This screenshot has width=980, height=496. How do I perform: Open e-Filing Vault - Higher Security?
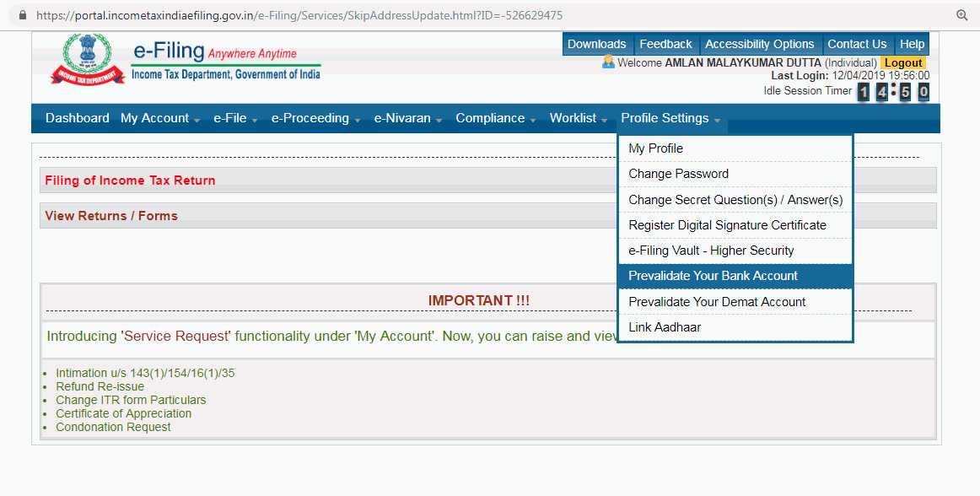pyautogui.click(x=710, y=251)
